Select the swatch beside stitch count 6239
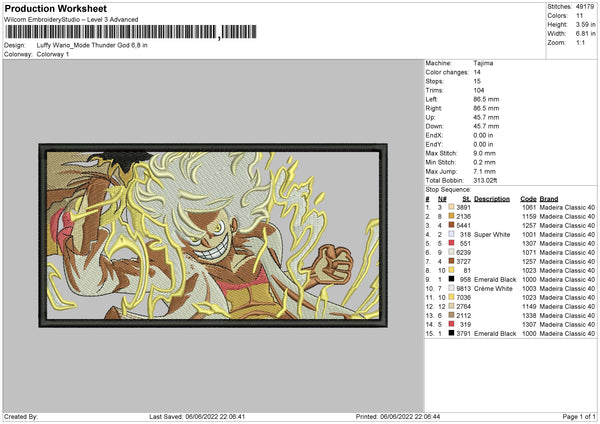600x424 pixels. tap(451, 252)
